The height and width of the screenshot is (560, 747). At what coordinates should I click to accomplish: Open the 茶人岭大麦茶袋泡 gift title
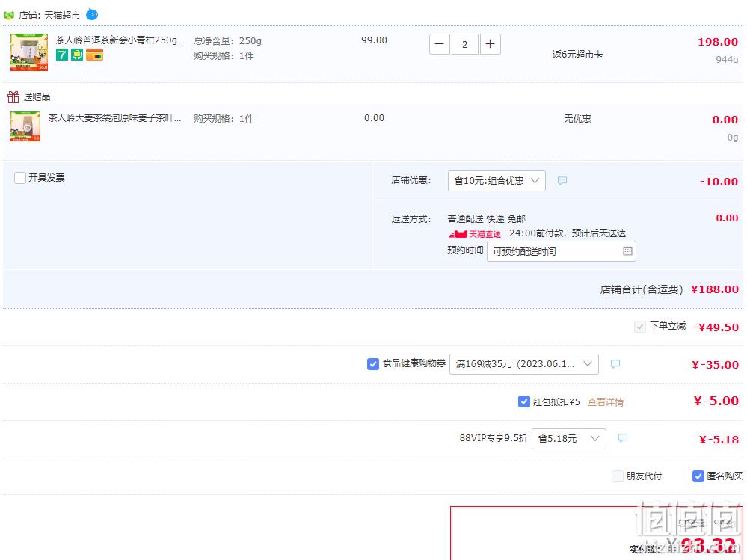114,118
